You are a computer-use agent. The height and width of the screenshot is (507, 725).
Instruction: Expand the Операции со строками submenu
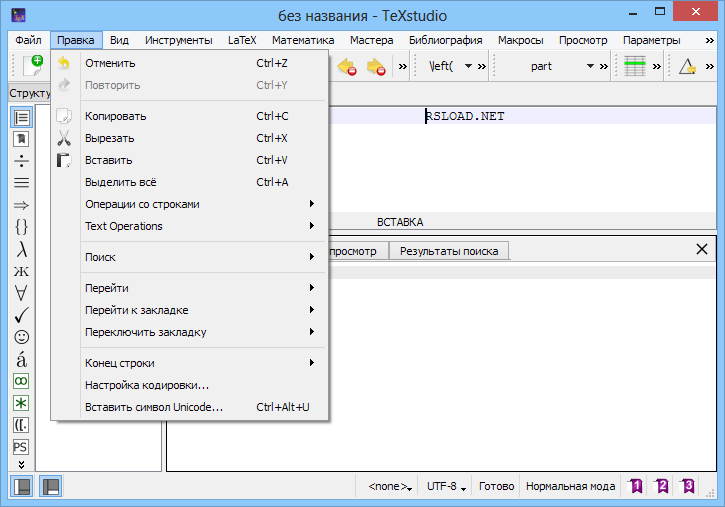(x=199, y=204)
